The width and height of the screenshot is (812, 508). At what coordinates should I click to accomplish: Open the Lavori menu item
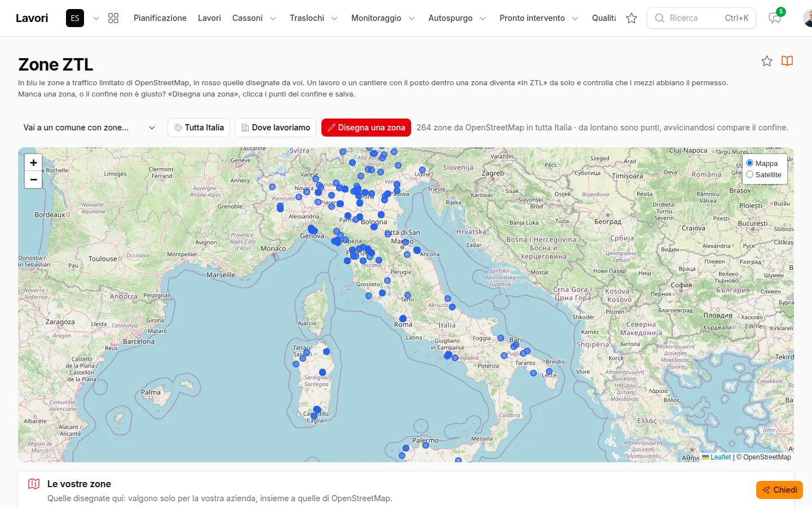pos(209,18)
